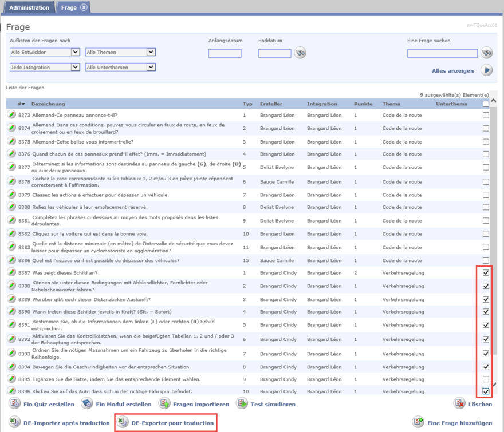The width and height of the screenshot is (504, 432).
Task: Click the edit pencil icon for question 8387
Action: click(11, 273)
